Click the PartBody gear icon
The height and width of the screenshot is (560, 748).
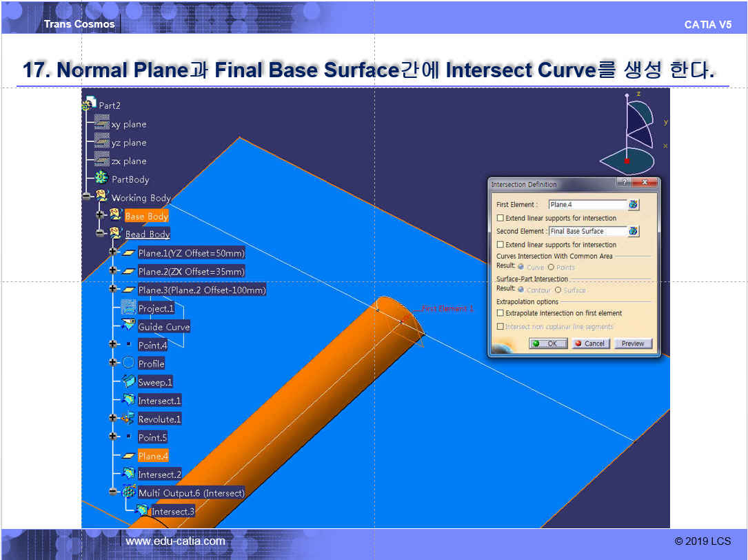[x=101, y=179]
